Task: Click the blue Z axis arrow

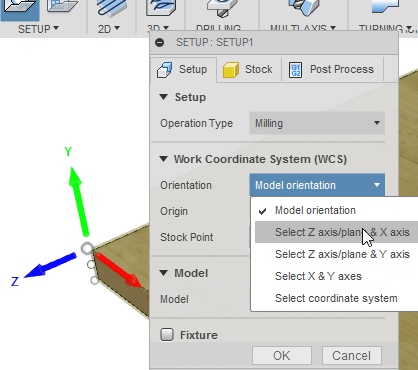Action: tap(50, 265)
